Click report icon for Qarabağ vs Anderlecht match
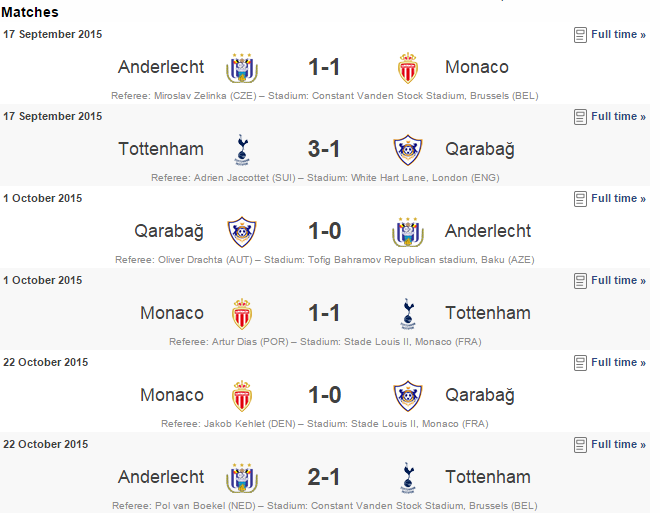The width and height of the screenshot is (660, 513). click(x=580, y=199)
